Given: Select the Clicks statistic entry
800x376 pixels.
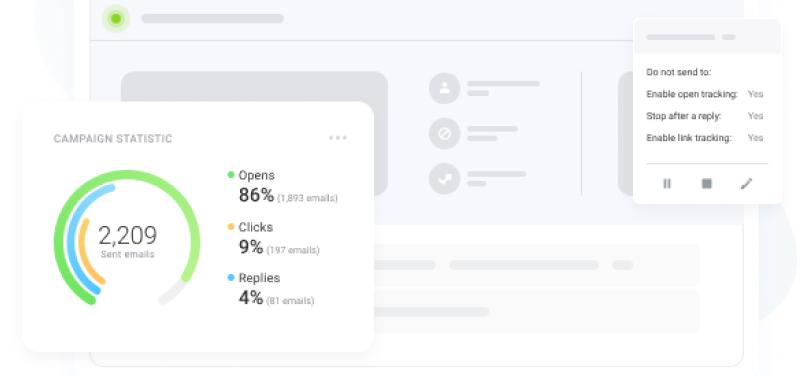Looking at the screenshot, I should tap(273, 239).
